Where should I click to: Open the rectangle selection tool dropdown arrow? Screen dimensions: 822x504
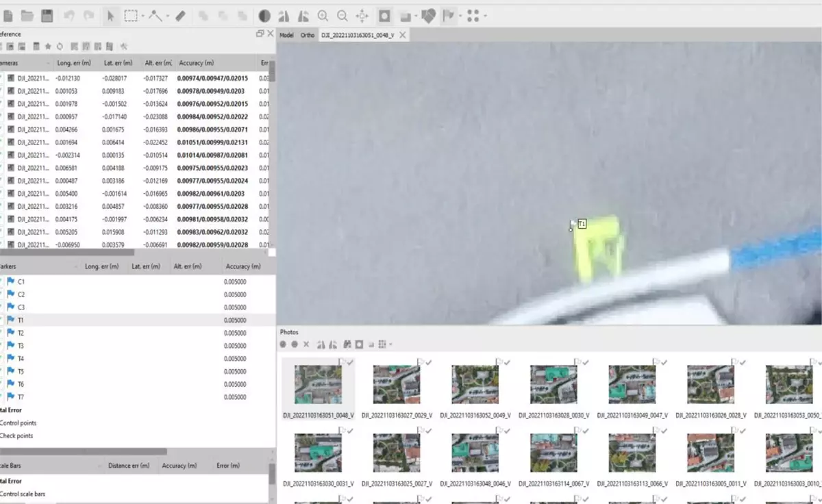[x=142, y=16]
